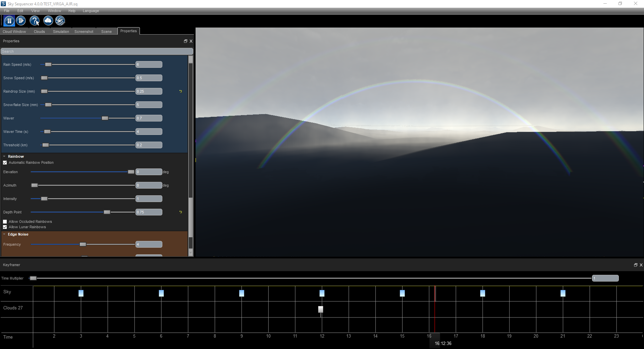Click the cloud toolbar icon

[x=48, y=21]
